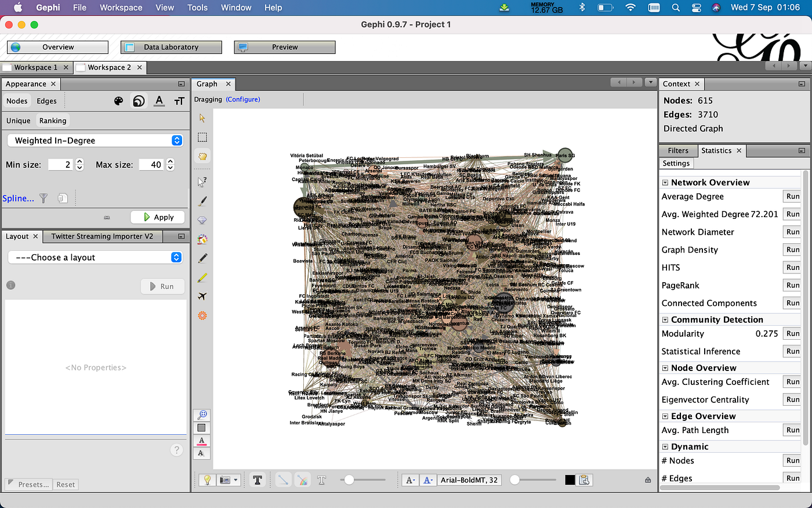Click the rainbow edge color icon
Image resolution: width=812 pixels, height=508 pixels.
[x=302, y=480]
